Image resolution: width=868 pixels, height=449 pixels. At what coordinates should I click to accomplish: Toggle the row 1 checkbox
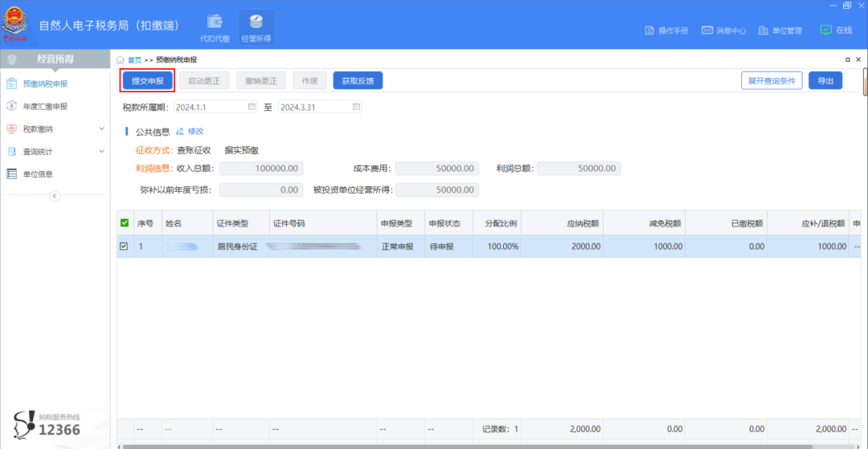[125, 247]
